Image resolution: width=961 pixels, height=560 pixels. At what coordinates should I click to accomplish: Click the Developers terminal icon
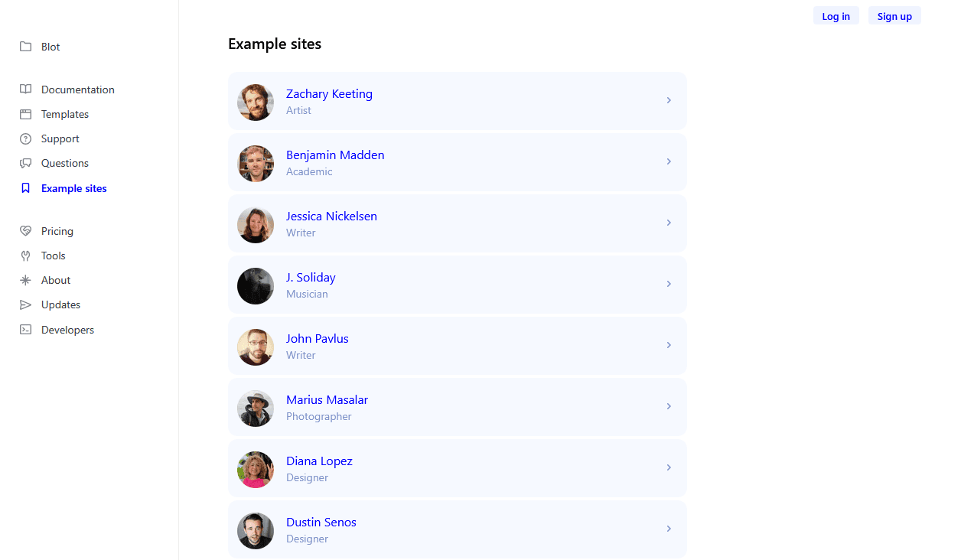(x=26, y=330)
